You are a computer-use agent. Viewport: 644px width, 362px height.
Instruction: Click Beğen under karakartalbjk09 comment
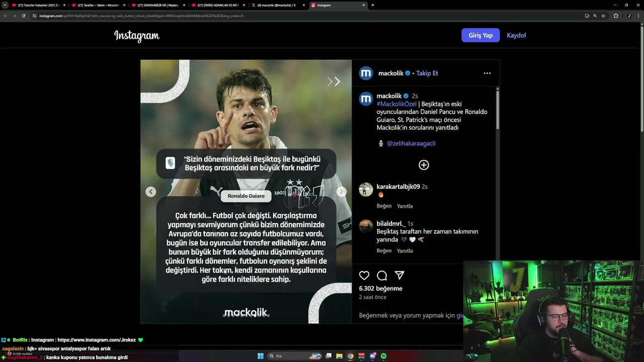click(384, 206)
